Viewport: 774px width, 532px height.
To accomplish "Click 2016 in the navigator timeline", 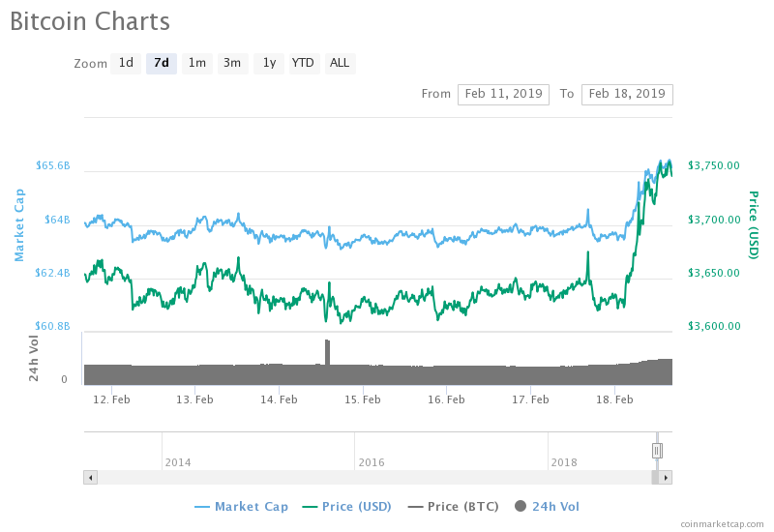I will [372, 462].
